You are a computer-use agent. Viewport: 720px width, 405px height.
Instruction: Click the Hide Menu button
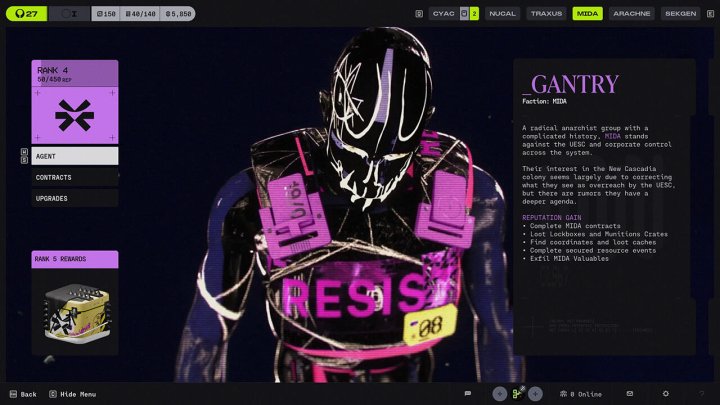pos(73,394)
